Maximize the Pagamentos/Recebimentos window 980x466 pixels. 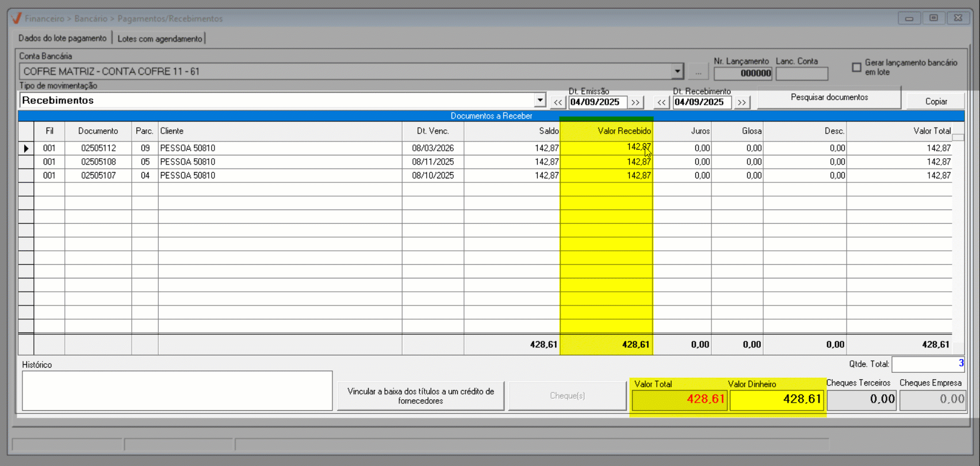click(933, 18)
